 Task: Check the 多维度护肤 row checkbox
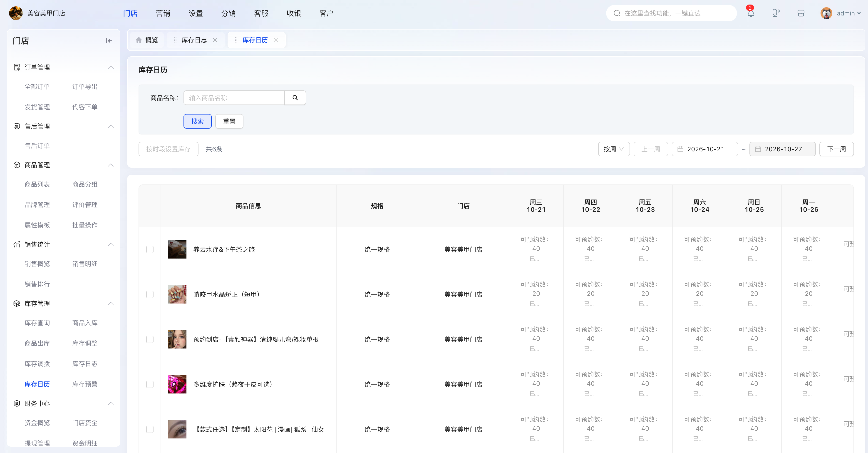150,384
